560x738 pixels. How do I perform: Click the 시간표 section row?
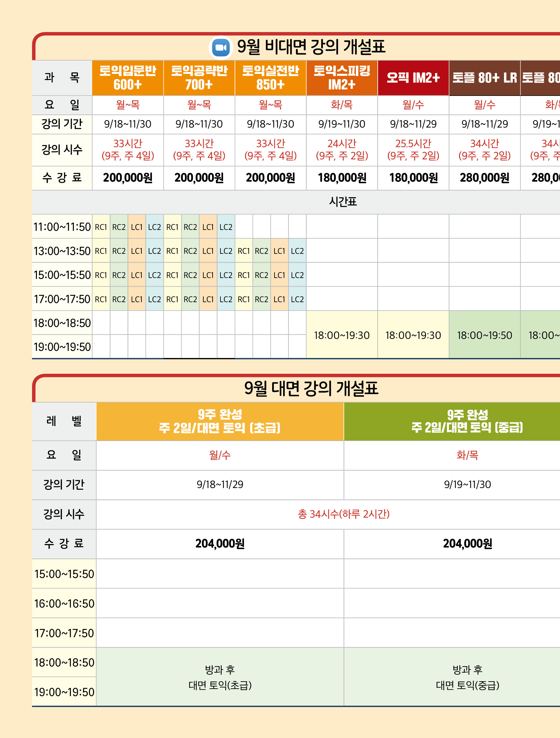pos(343,202)
